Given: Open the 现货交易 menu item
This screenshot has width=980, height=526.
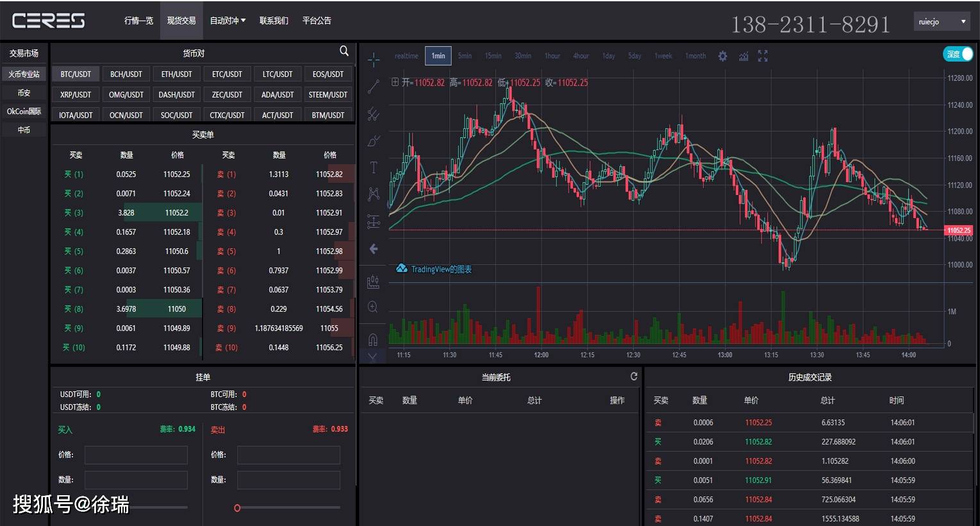Looking at the screenshot, I should (181, 21).
